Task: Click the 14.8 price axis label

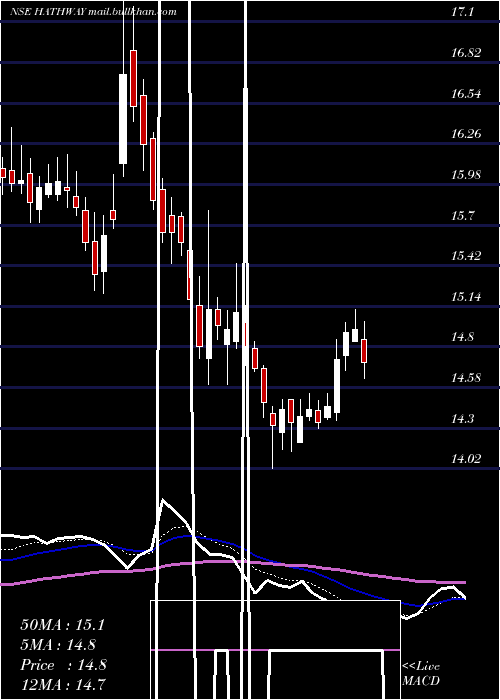Action: [462, 337]
